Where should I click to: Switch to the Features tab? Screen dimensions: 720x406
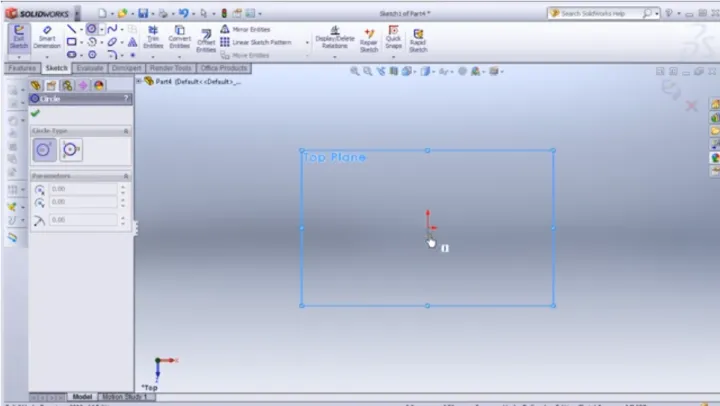[x=21, y=68]
